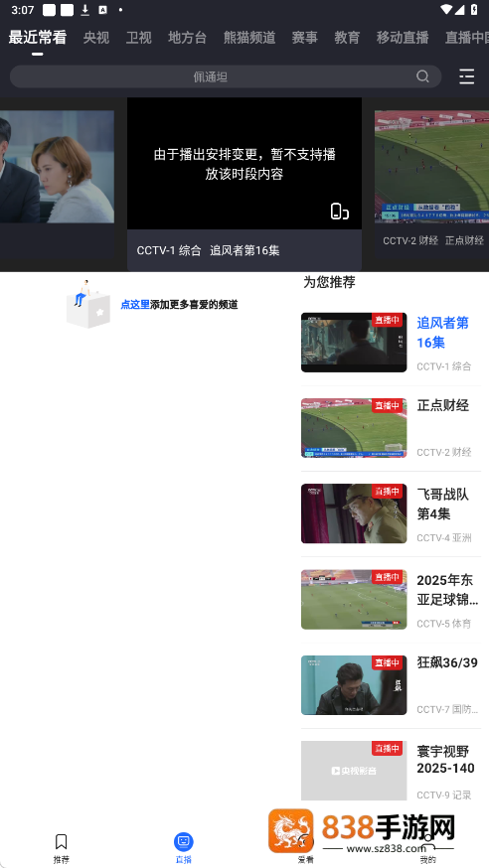Open the 飞哥战队第4集 thumbnail

(354, 513)
